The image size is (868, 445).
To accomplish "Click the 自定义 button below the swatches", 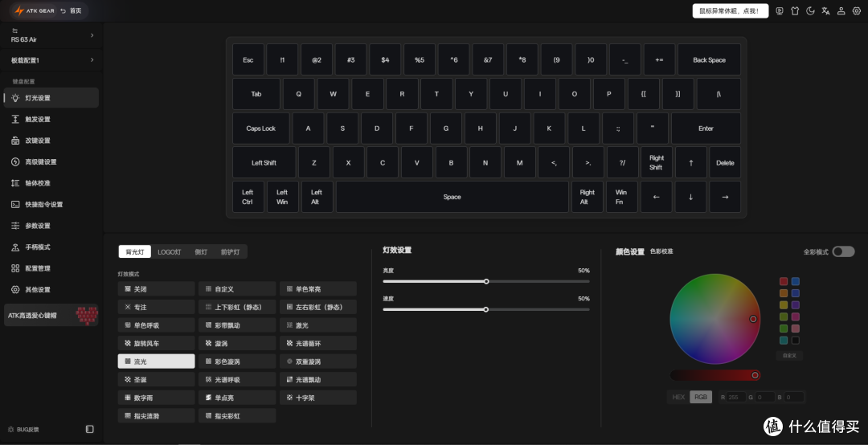I will click(x=789, y=356).
